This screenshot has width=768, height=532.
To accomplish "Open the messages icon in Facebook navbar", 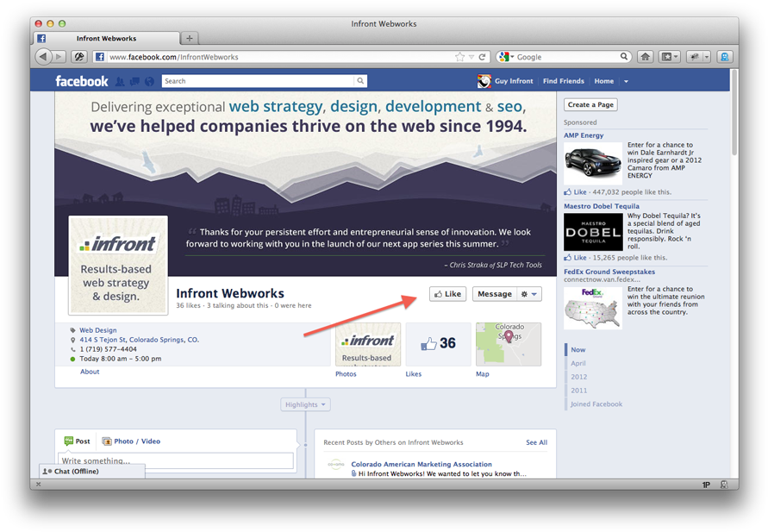I will coord(135,80).
